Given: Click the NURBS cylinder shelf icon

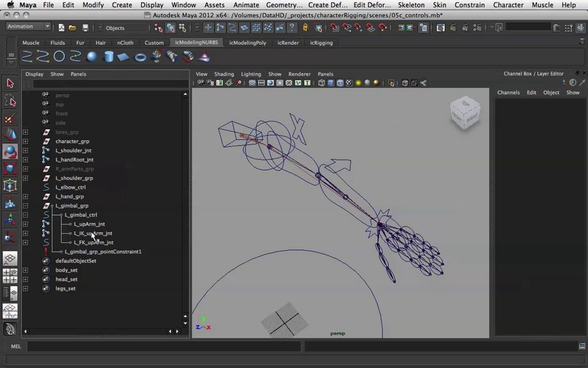Looking at the screenshot, I should (108, 57).
